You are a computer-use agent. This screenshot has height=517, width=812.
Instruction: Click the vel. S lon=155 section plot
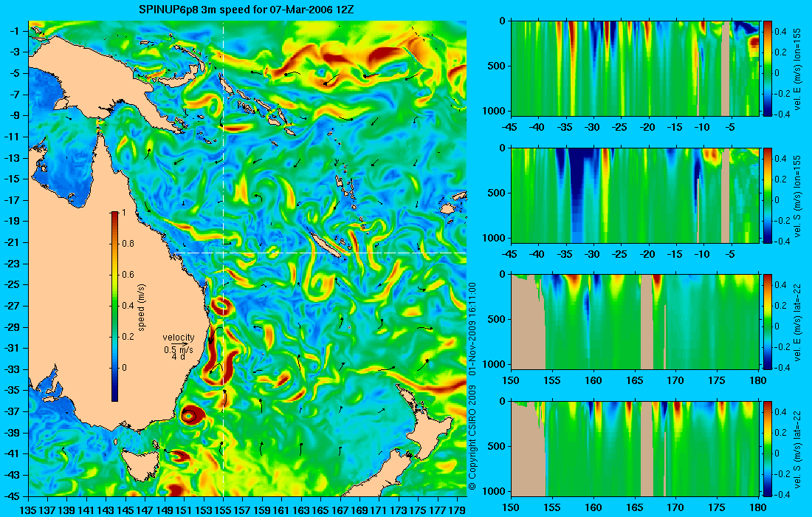[x=635, y=195]
